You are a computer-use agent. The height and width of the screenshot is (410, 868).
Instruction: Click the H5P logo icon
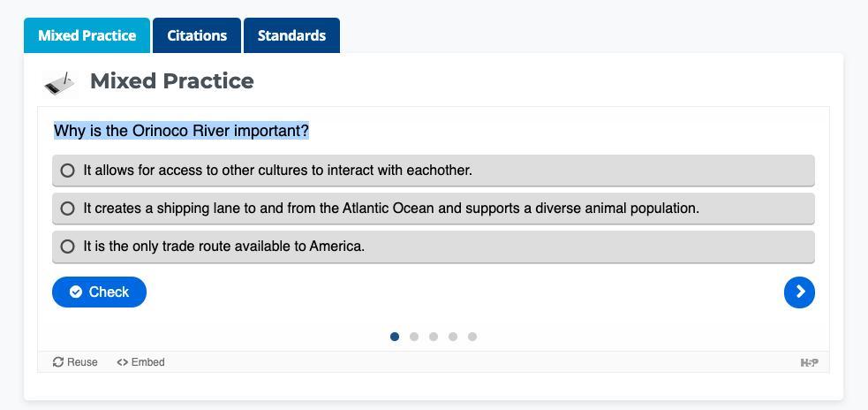[x=809, y=362]
